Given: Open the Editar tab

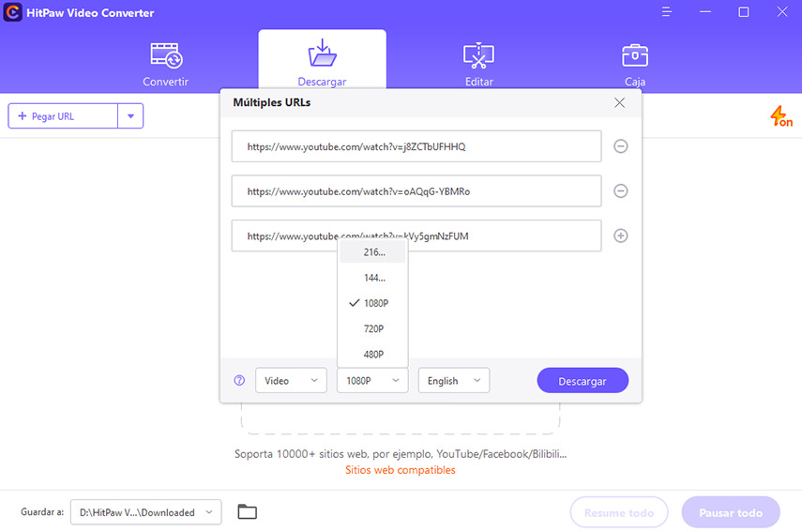Looking at the screenshot, I should 478,65.
